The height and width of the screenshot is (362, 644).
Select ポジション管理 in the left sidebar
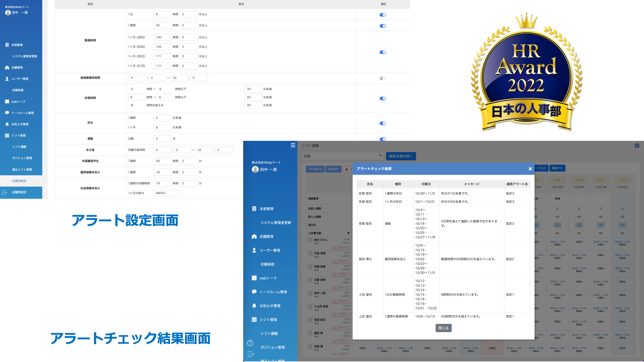(22, 158)
